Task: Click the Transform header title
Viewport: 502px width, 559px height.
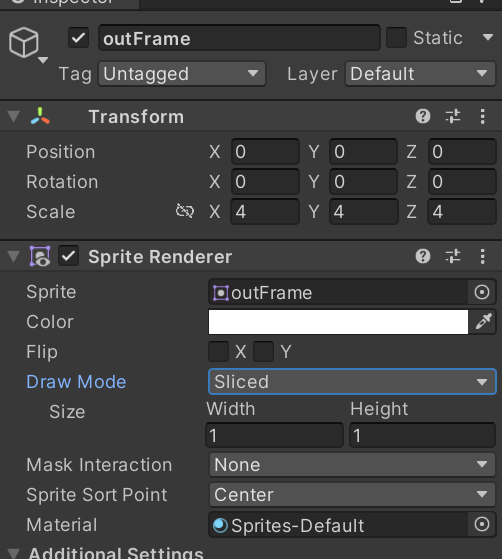Action: point(136,117)
